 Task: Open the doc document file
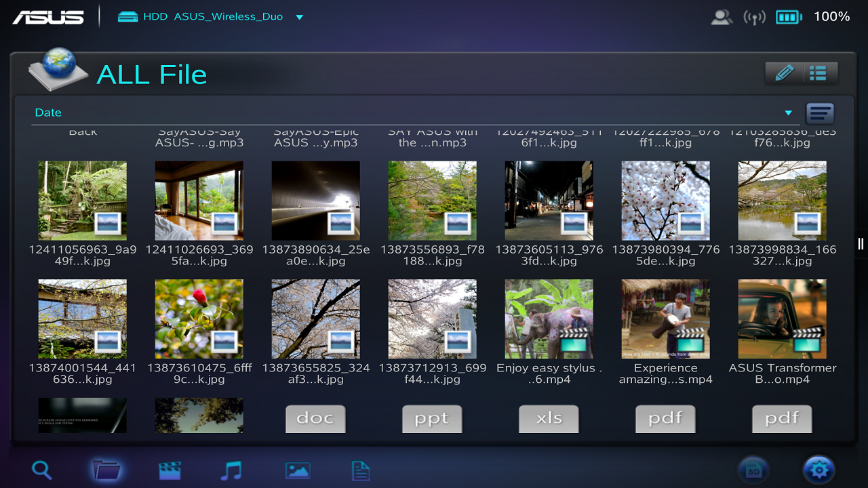point(315,418)
